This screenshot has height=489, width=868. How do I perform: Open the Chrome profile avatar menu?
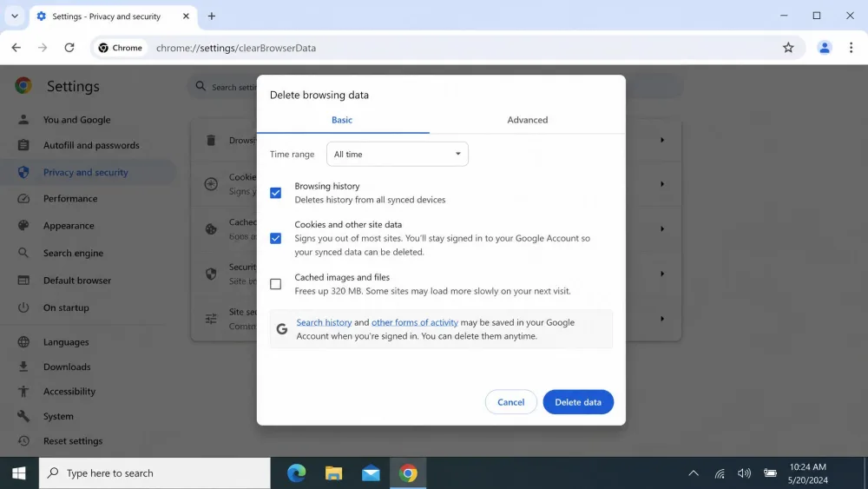click(825, 48)
